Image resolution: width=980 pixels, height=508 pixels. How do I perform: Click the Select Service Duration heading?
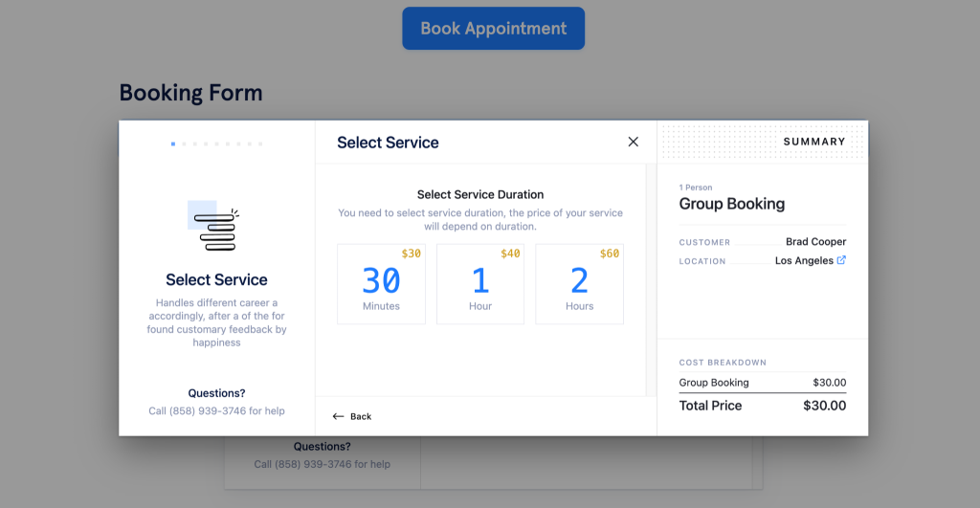coord(480,194)
